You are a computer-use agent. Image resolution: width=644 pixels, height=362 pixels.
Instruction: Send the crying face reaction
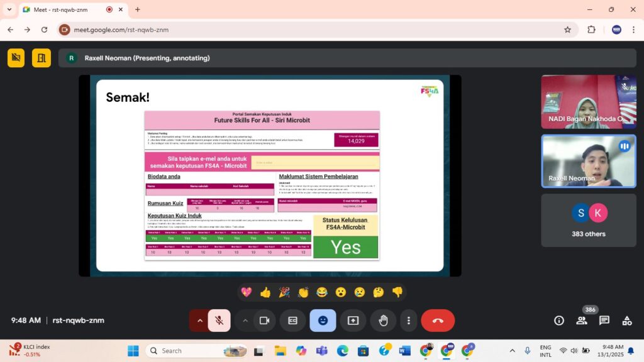coord(359,292)
